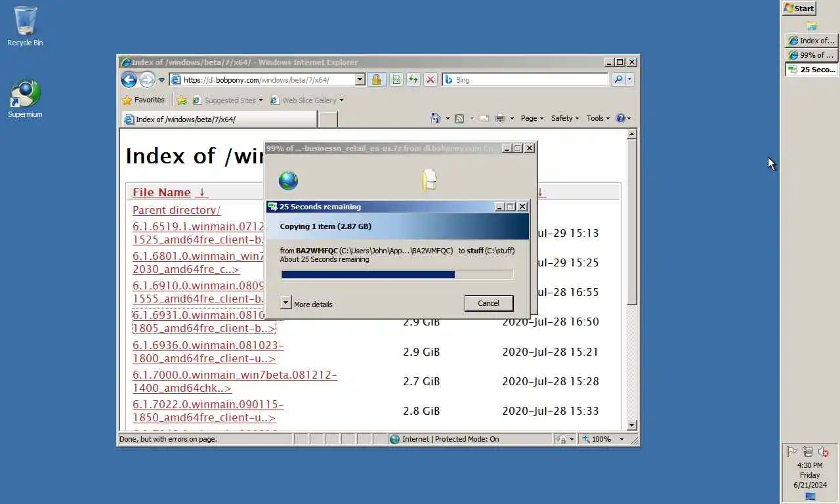Click the 2020-Jul-28 15:33 date cell
The width and height of the screenshot is (840, 504).
click(551, 411)
